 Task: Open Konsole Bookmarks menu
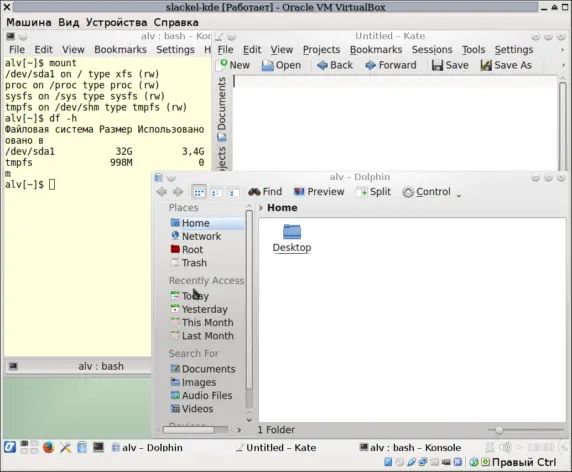[x=120, y=50]
